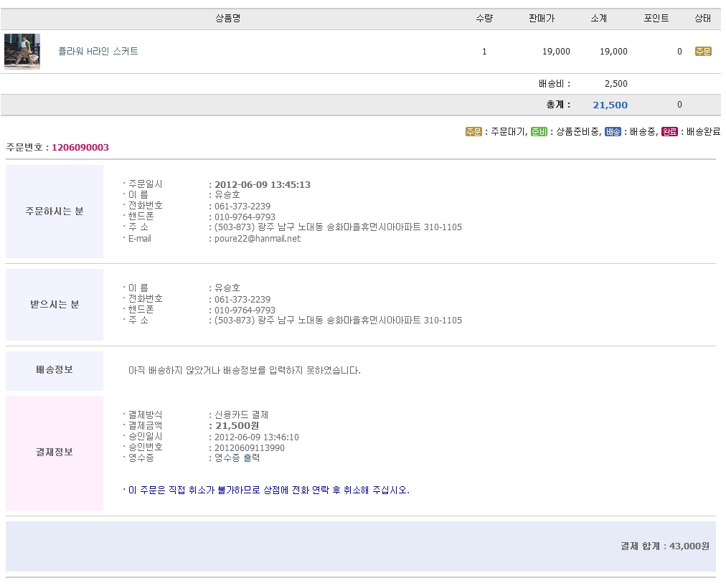Click the 주문 status badge in the product row
Image resolution: width=726 pixels, height=588 pixels.
[x=702, y=52]
